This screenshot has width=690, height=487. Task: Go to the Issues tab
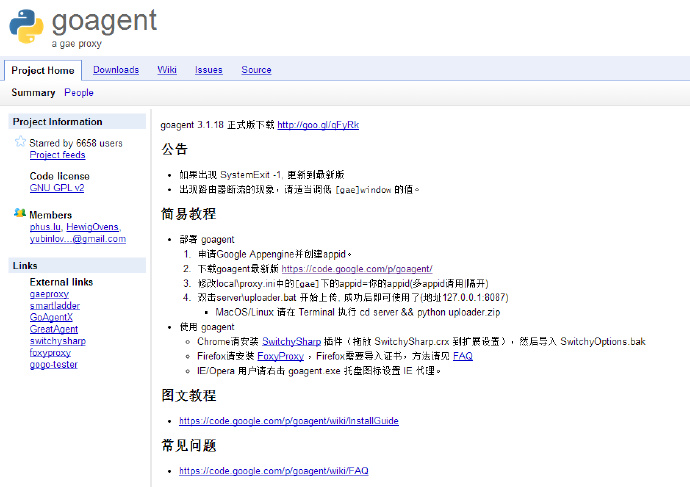(x=209, y=70)
